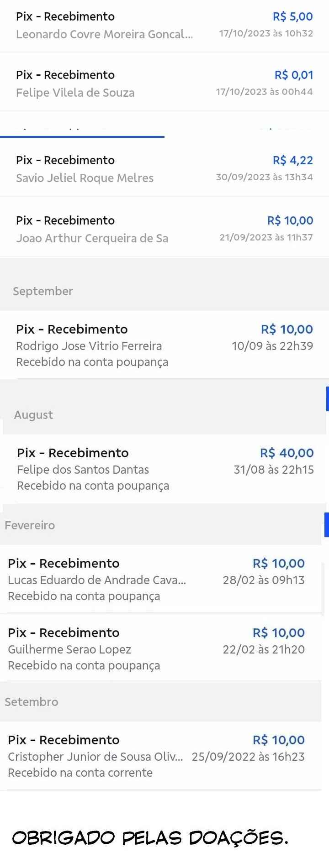
Task: Select the August section header
Action: [x=33, y=415]
